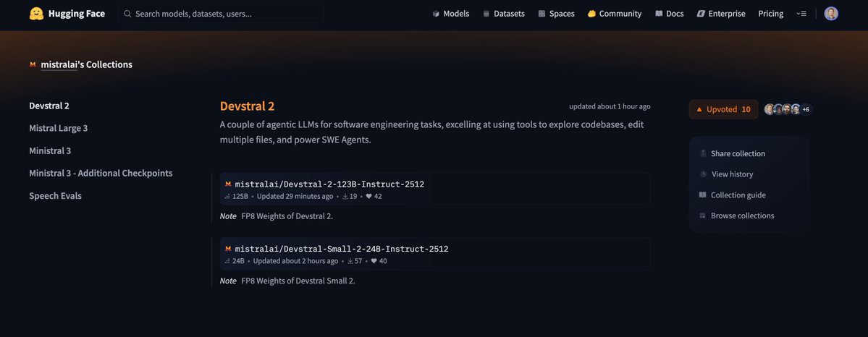The image size is (868, 337).
Task: Select the Speech Evals collection
Action: click(55, 196)
